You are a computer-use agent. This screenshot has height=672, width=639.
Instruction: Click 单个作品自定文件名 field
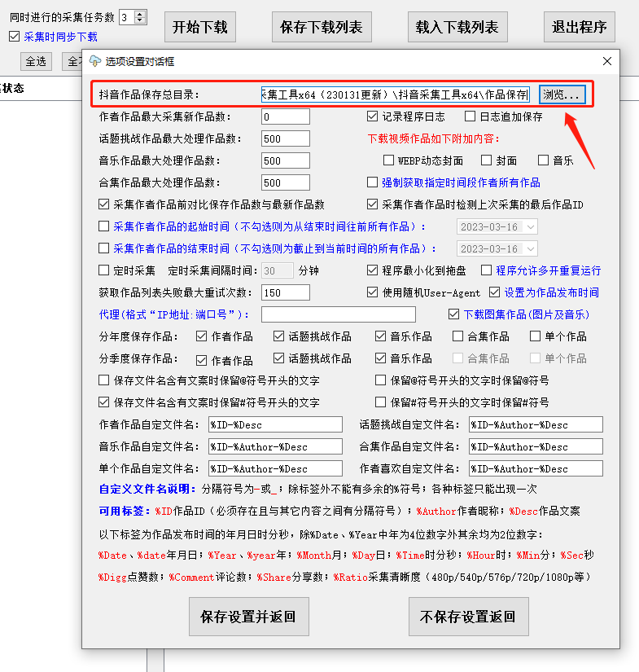275,468
